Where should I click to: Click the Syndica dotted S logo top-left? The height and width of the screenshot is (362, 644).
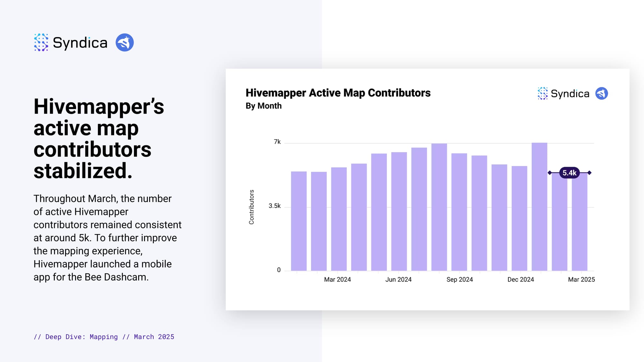coord(41,42)
